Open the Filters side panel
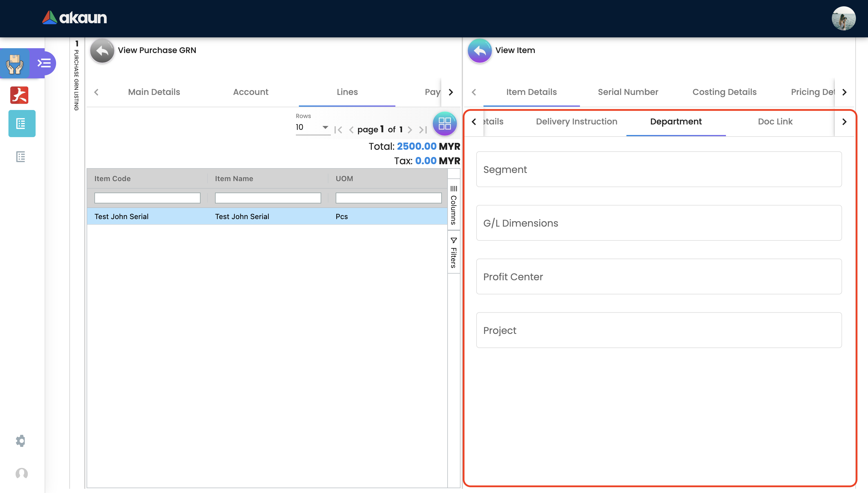 coord(454,253)
